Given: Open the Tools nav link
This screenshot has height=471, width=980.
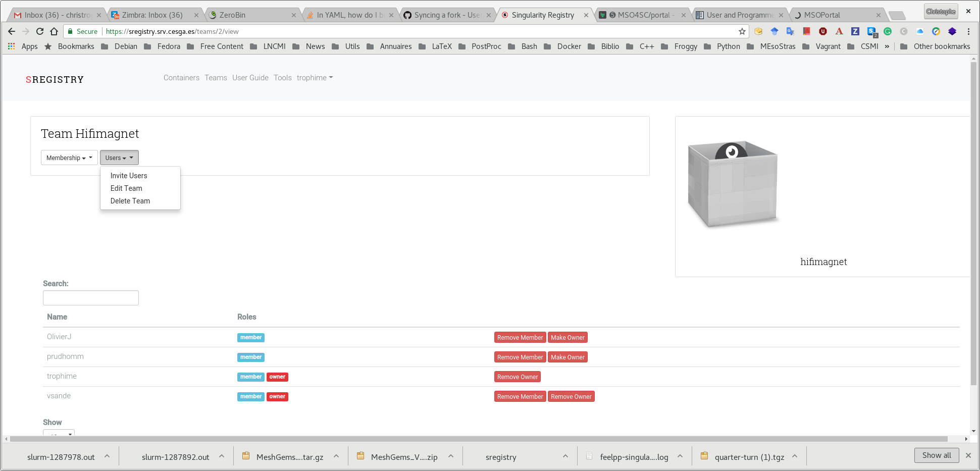Looking at the screenshot, I should (283, 78).
